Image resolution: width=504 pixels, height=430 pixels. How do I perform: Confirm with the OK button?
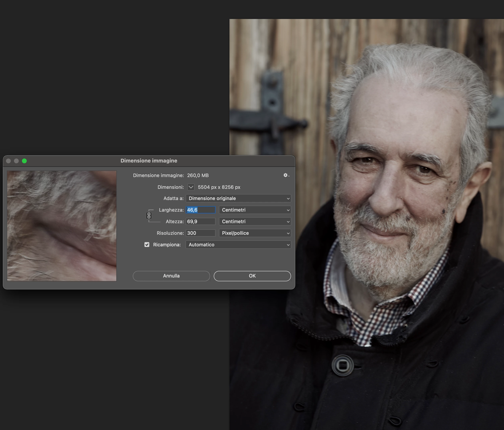click(x=252, y=276)
